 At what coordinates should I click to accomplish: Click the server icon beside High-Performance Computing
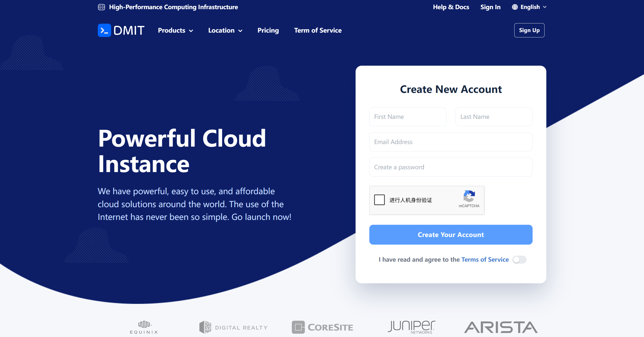101,7
